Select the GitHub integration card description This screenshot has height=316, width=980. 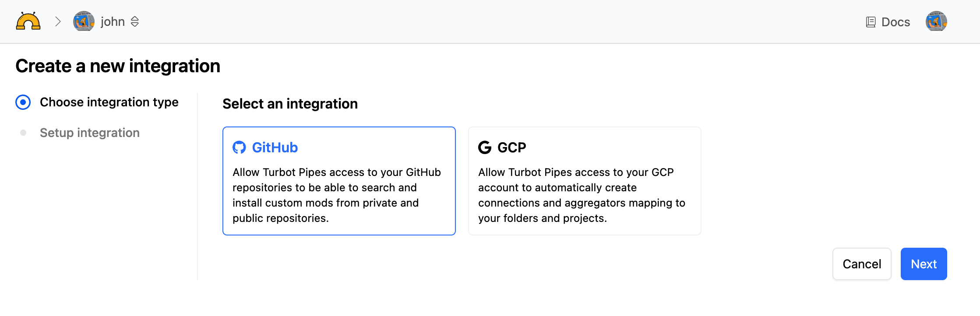(x=337, y=195)
